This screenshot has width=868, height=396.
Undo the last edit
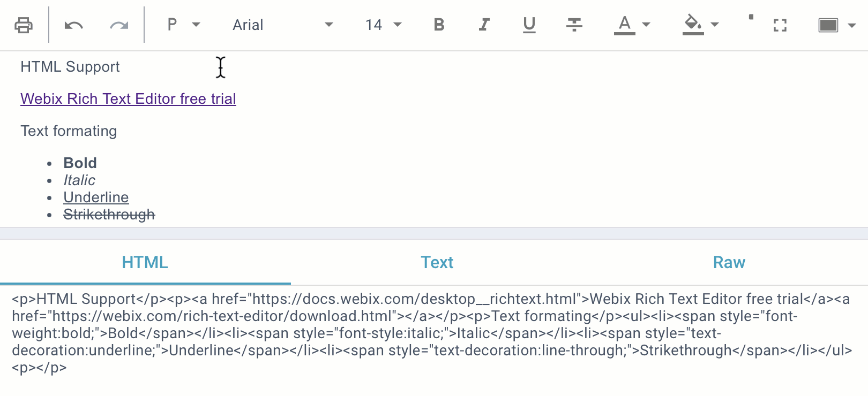73,25
